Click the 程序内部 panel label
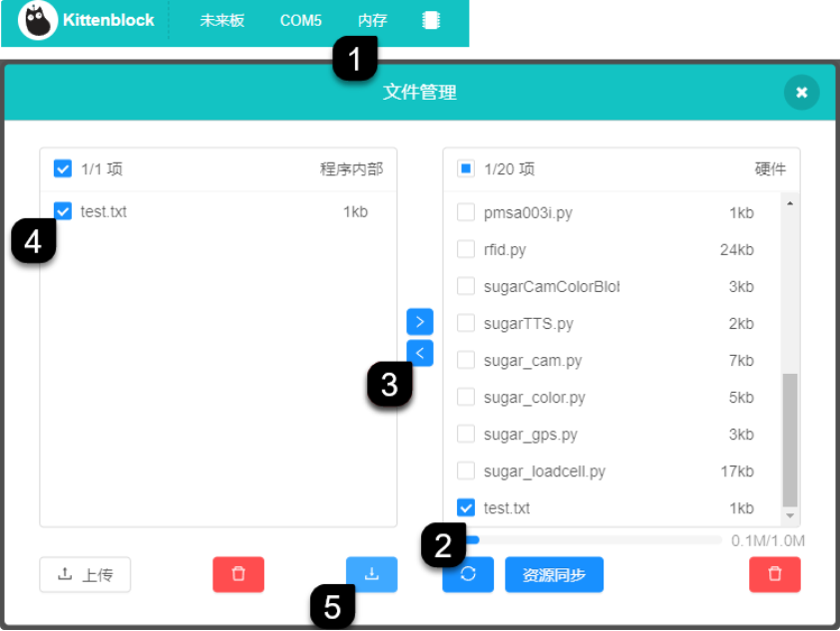Image resolution: width=840 pixels, height=631 pixels. [351, 169]
